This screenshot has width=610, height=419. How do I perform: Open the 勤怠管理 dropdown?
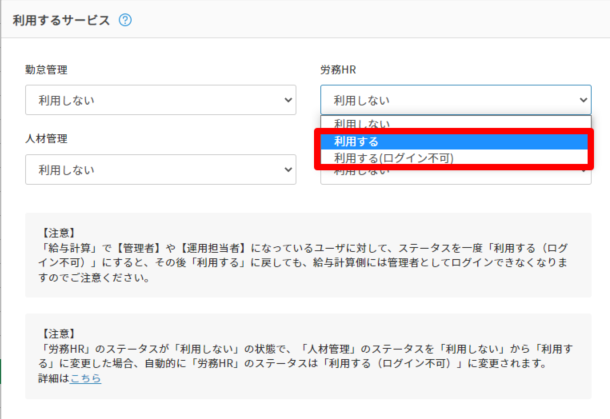[160, 100]
